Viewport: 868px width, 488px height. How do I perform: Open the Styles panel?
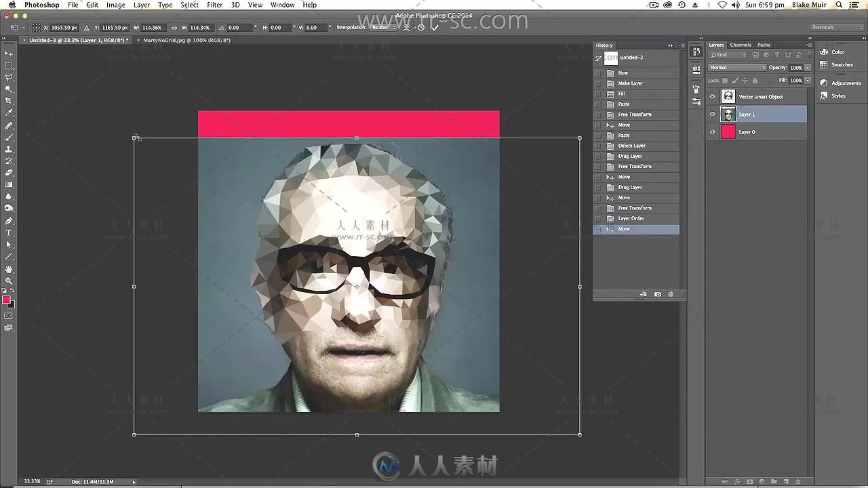point(833,96)
